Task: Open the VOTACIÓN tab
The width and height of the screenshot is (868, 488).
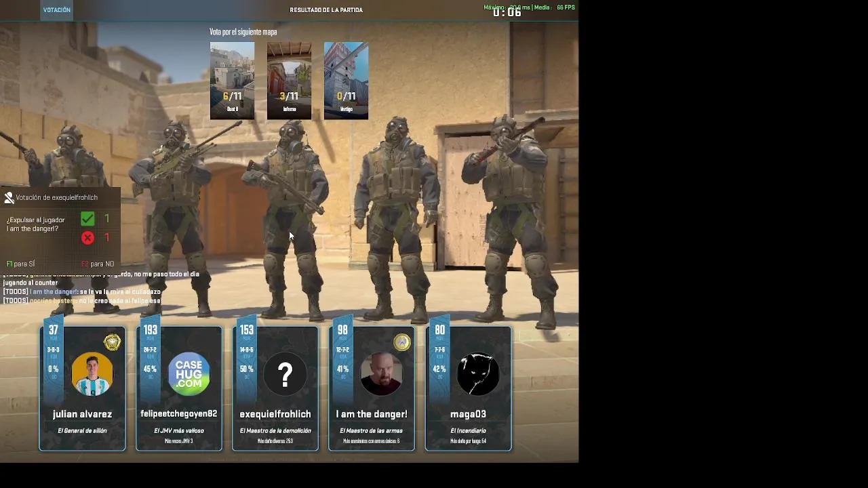Action: click(56, 10)
